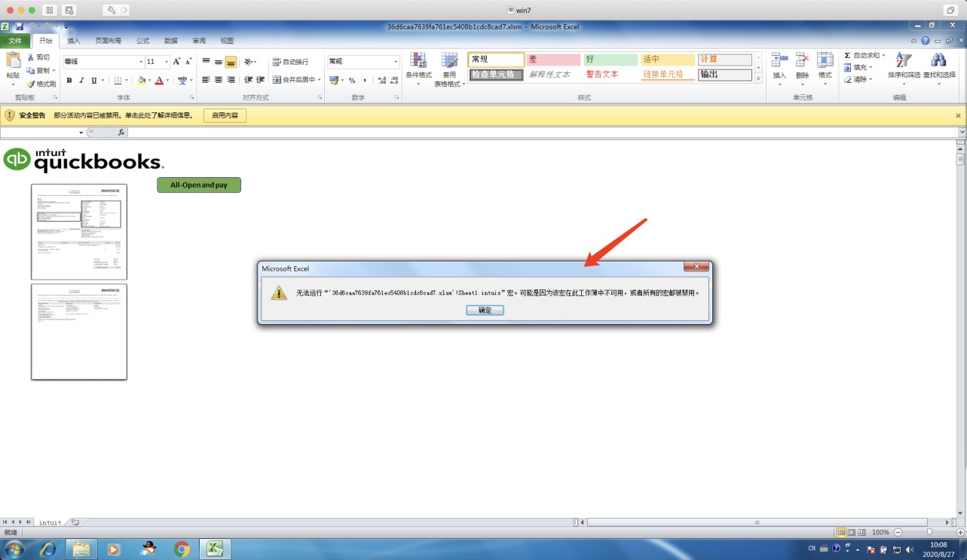Toggle wrap text (自动换行)
The height and width of the screenshot is (560, 967).
[290, 62]
